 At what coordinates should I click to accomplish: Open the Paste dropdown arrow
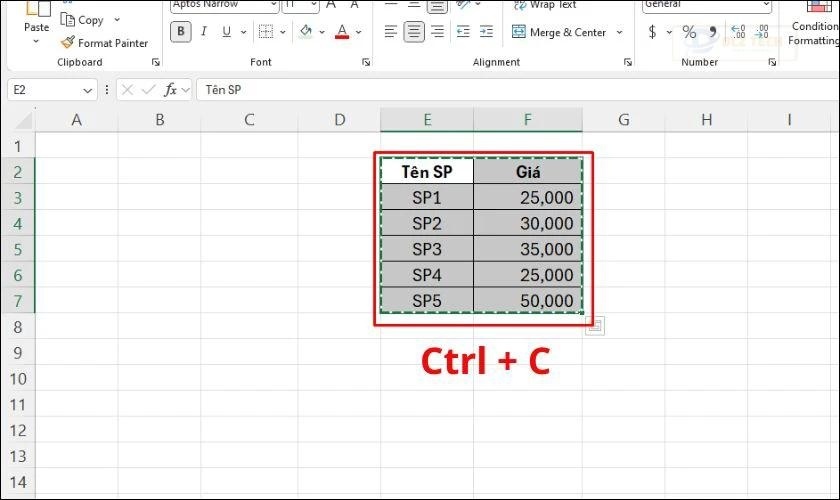pyautogui.click(x=36, y=42)
